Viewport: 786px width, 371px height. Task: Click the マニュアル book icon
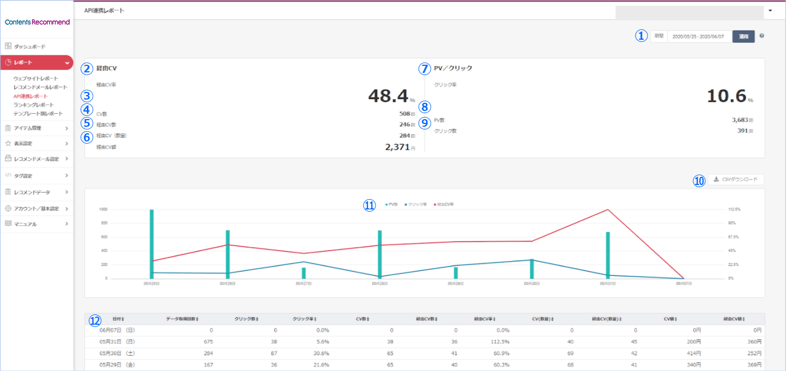(x=8, y=224)
